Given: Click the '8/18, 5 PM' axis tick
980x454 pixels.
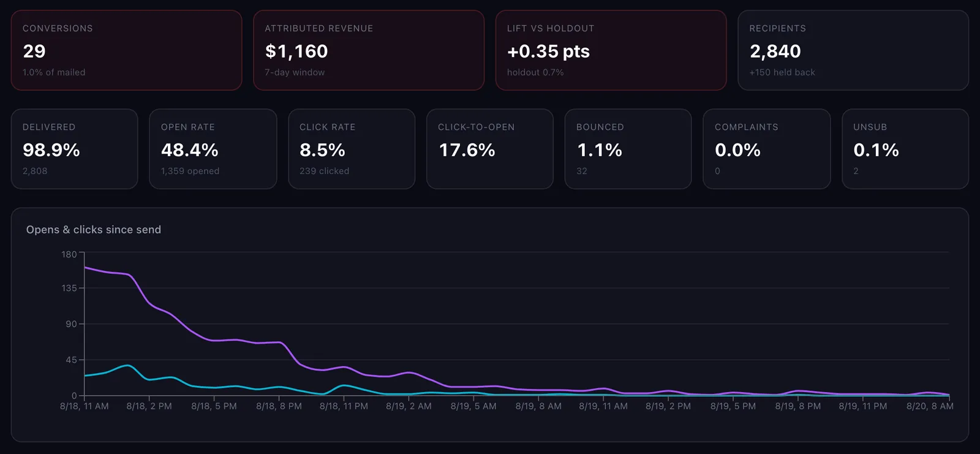Looking at the screenshot, I should 214,406.
